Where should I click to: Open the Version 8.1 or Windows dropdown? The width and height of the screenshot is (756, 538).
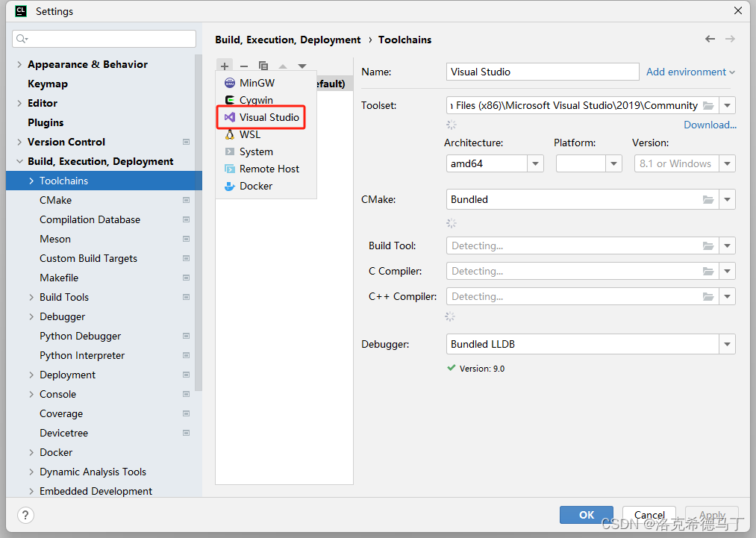tap(727, 164)
